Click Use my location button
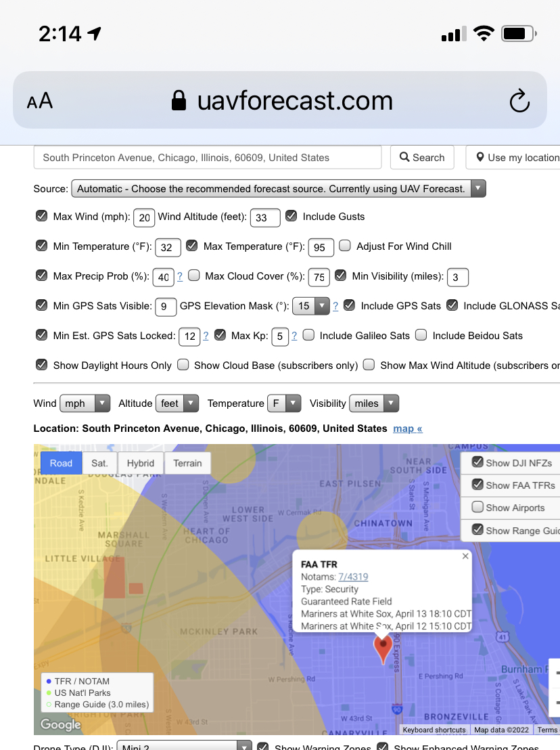Viewport: 560px width, 750px height. click(513, 157)
